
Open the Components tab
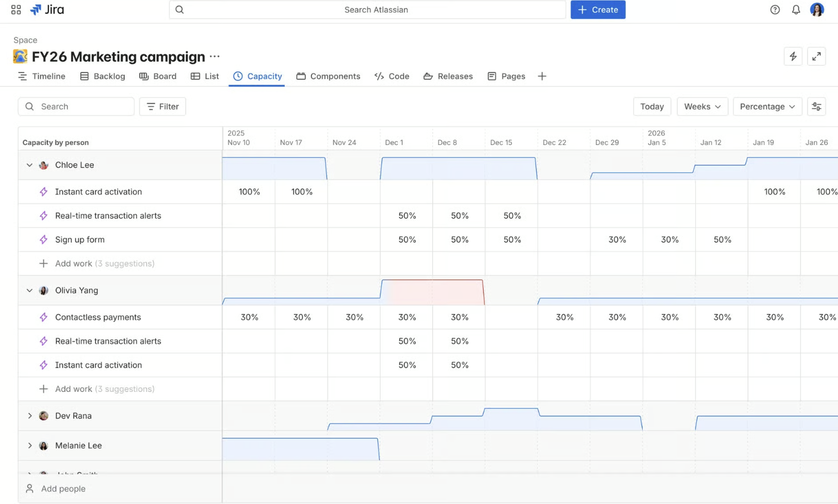coord(328,76)
